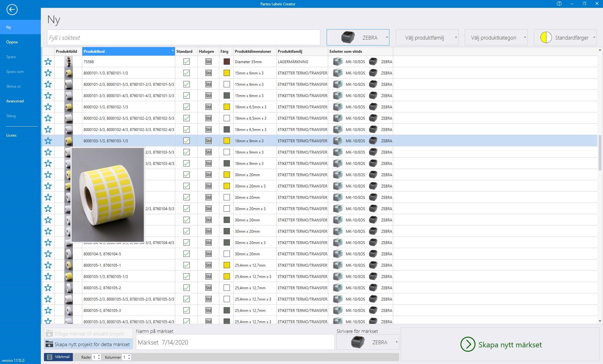Open the help question mark icon
The height and width of the screenshot is (364, 603).
coord(559,4)
